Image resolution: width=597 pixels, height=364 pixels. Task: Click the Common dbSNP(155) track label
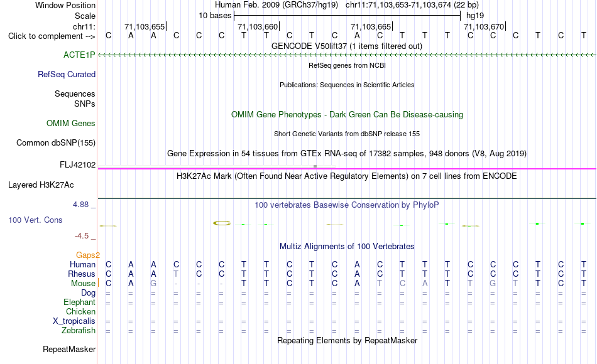(55, 142)
